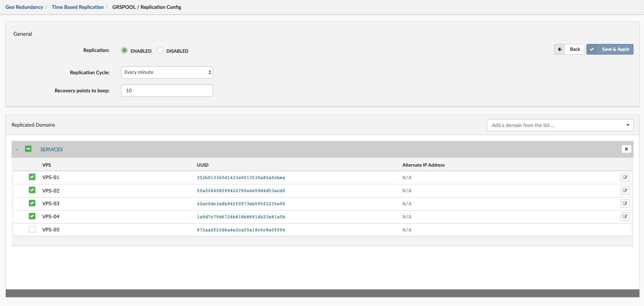The width and height of the screenshot is (644, 306).
Task: Click the Recovery points to keep field
Action: [167, 90]
